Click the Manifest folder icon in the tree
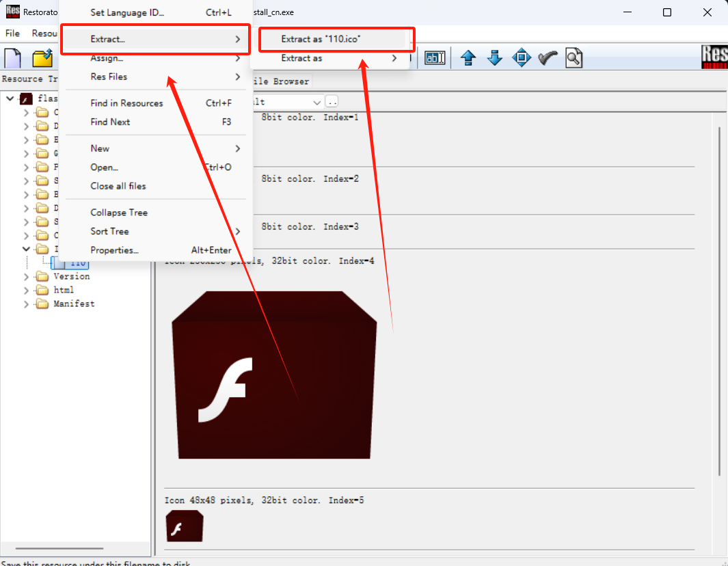The width and height of the screenshot is (728, 566). tap(42, 304)
